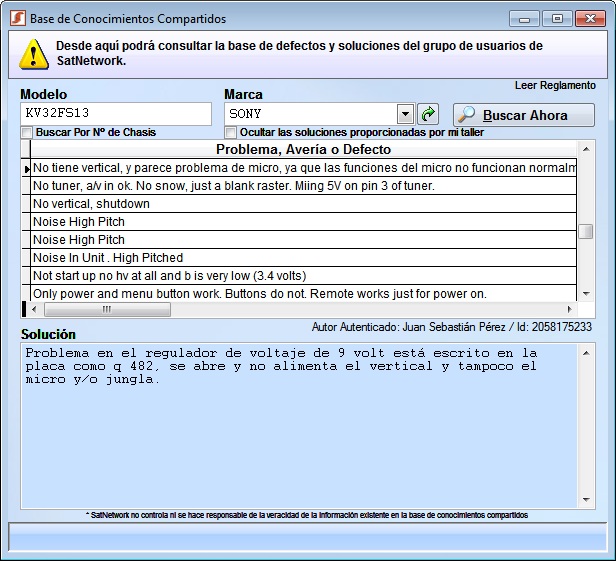The width and height of the screenshot is (616, 561).
Task: Open the Leer Reglamento link
Action: [x=555, y=86]
